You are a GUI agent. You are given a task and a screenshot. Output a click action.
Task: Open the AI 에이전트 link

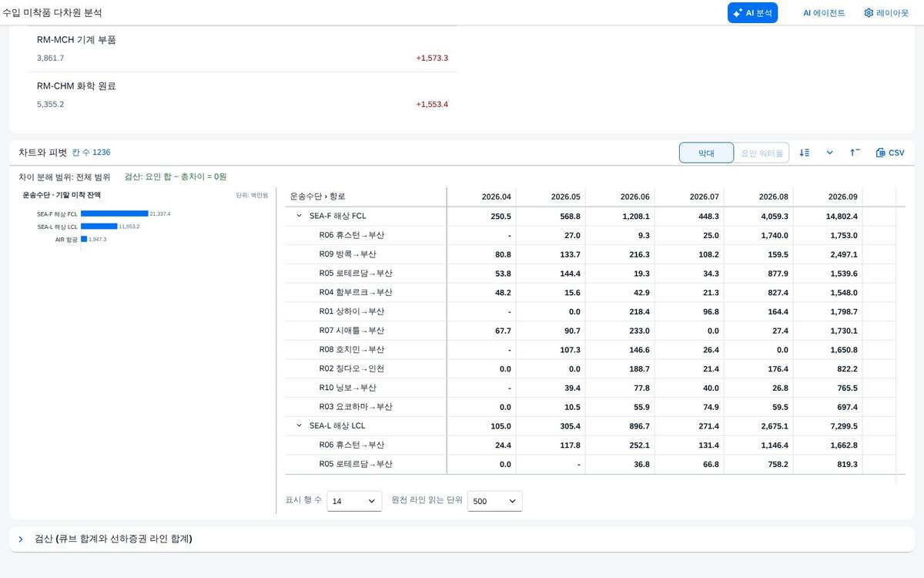click(824, 13)
